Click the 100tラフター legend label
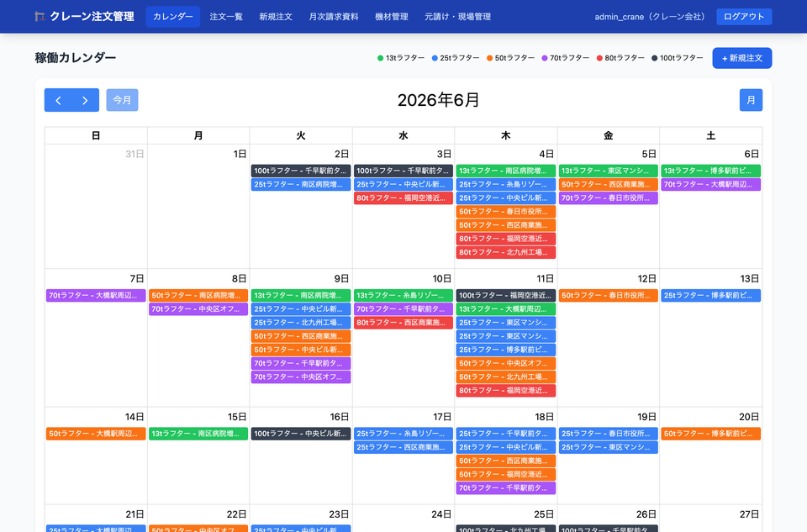 pos(682,58)
